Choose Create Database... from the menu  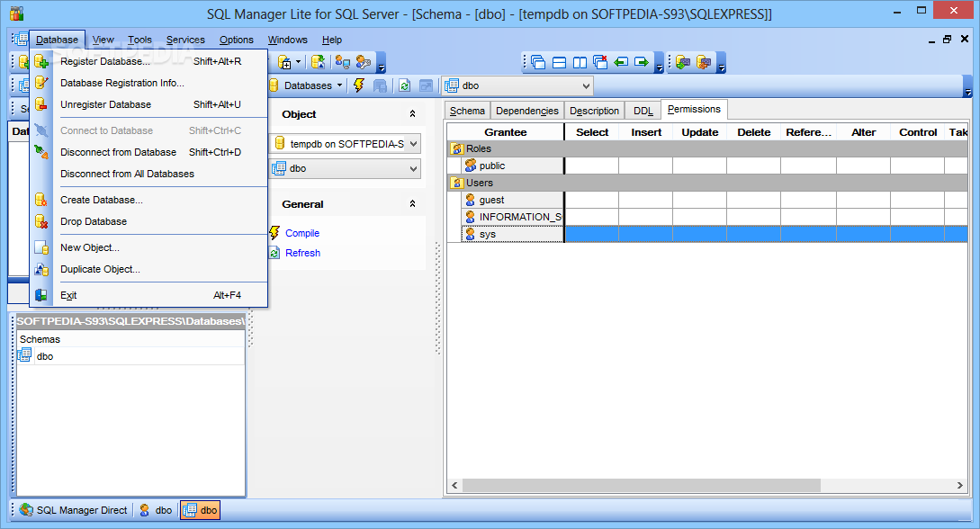(148, 200)
